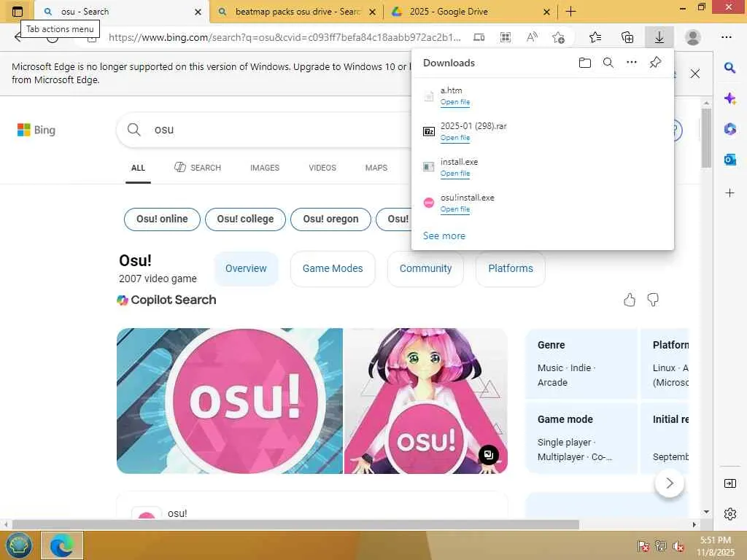Open sidebar Search icon
The height and width of the screenshot is (560, 747).
(729, 68)
